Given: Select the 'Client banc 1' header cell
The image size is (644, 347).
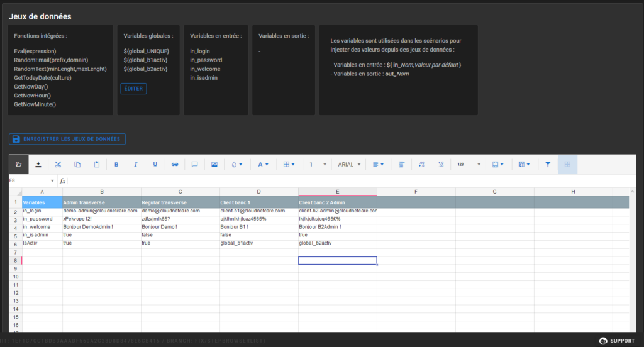Looking at the screenshot, I should pos(258,202).
